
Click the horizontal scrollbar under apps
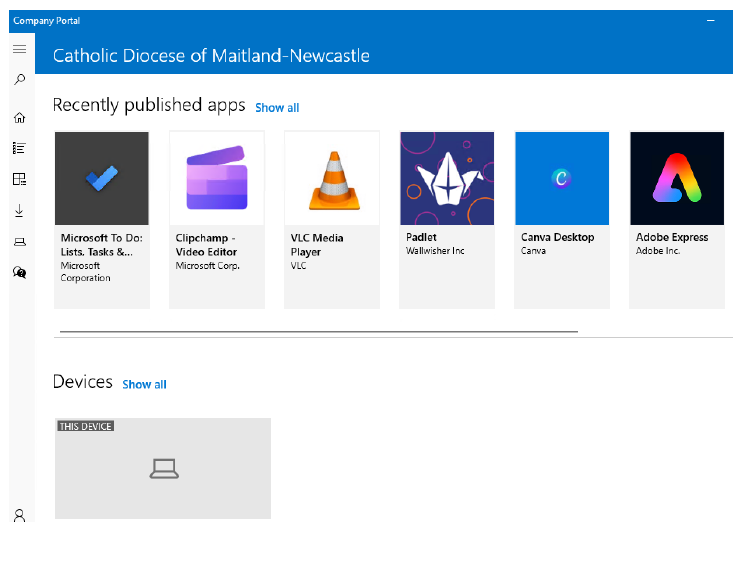pyautogui.click(x=318, y=330)
